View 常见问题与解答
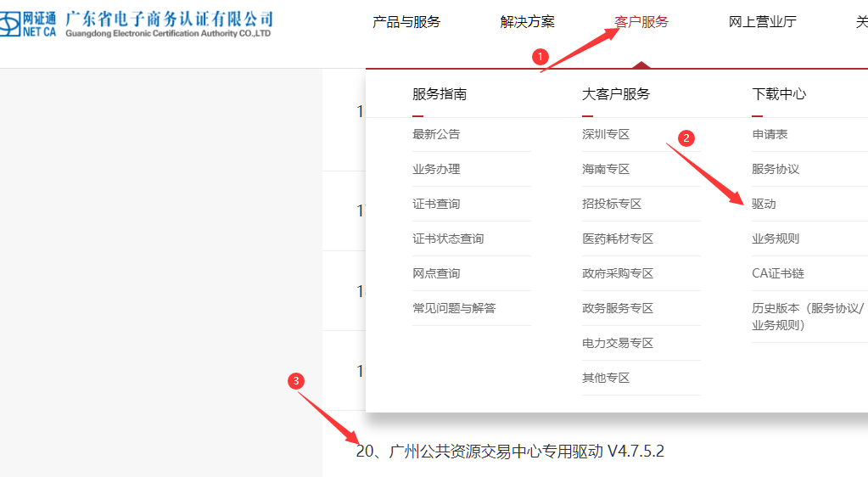 454,308
